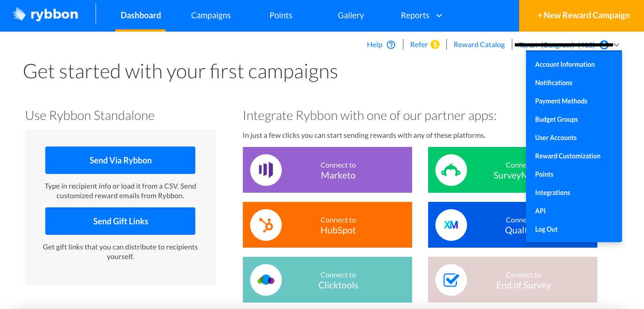Collapse the account menu chevron

tap(617, 45)
